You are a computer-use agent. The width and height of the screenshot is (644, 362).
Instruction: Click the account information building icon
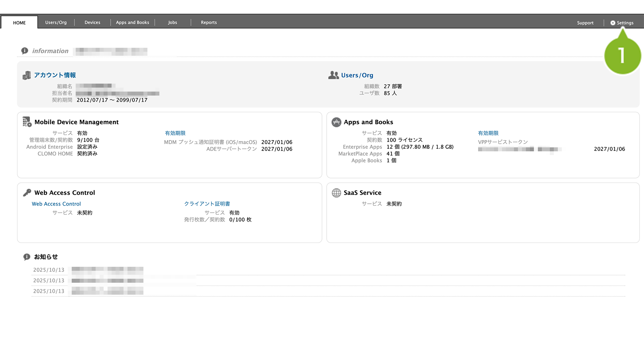tap(27, 75)
